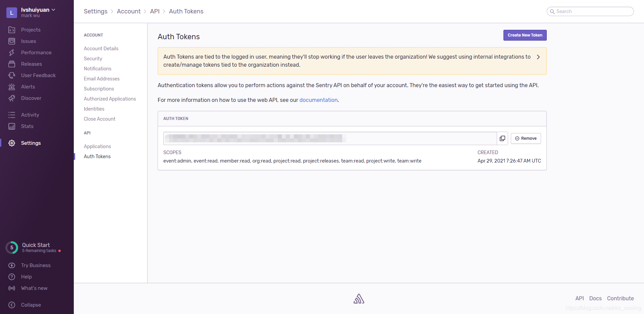Open the footer Docs link
The image size is (644, 314).
(595, 298)
